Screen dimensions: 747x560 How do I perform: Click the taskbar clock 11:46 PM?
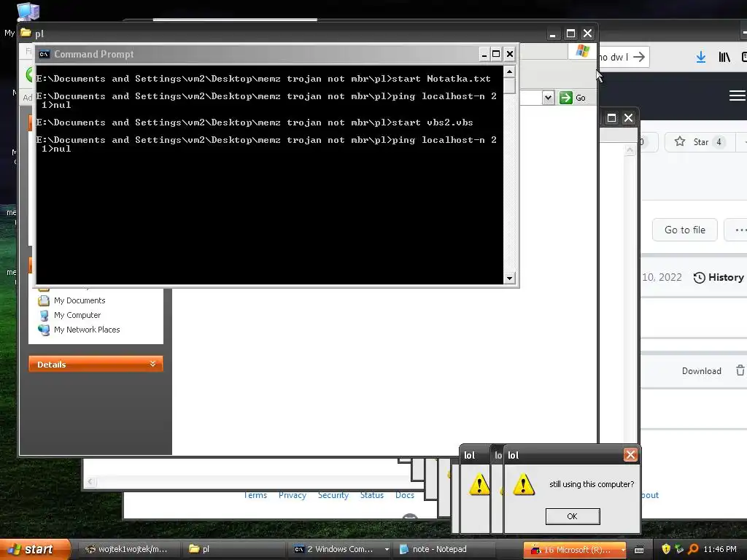(x=719, y=549)
